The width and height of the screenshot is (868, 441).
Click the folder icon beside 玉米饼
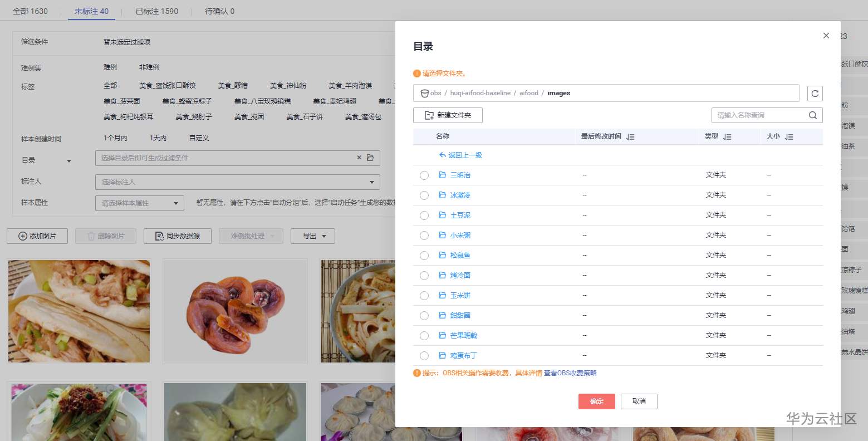443,295
